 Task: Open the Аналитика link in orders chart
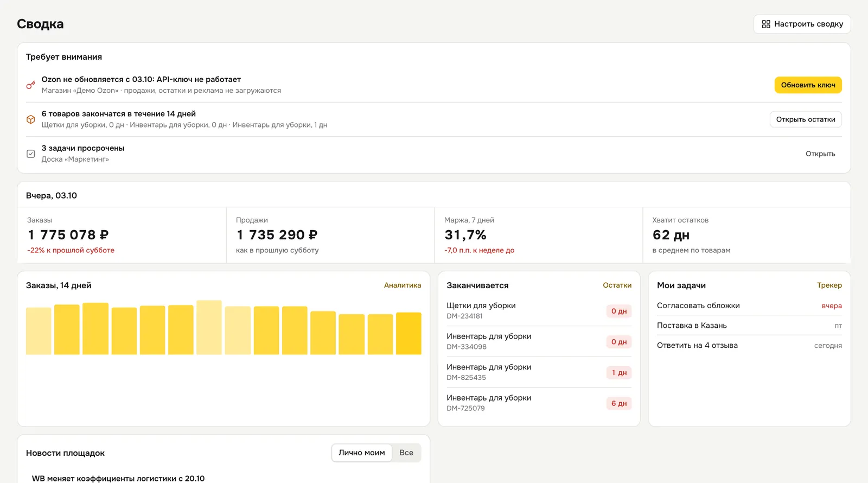(x=403, y=285)
